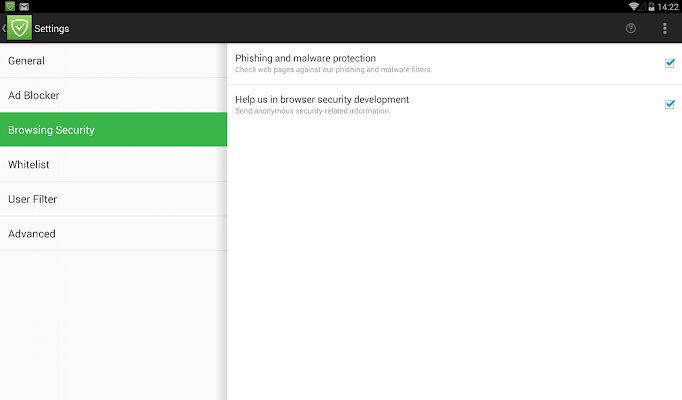Open the Advanced settings section
The height and width of the screenshot is (400, 682).
(113, 233)
